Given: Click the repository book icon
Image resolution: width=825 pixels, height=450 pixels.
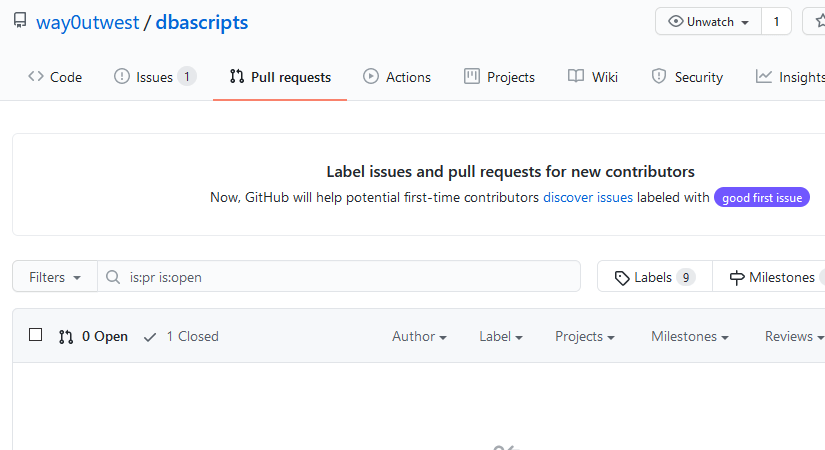Looking at the screenshot, I should tap(20, 21).
